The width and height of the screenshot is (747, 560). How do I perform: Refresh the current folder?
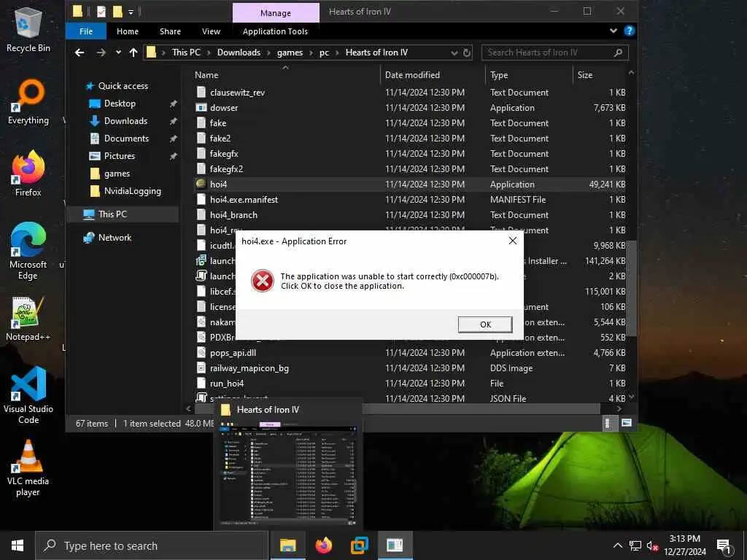pyautogui.click(x=467, y=52)
